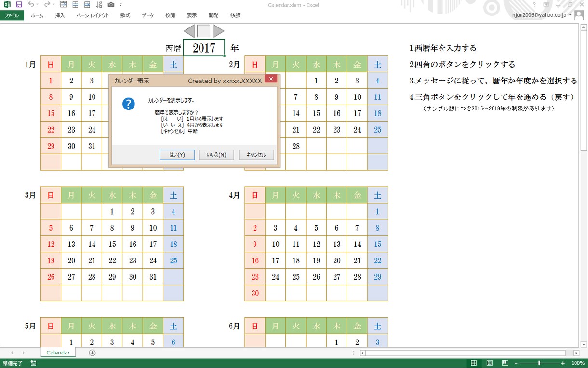The image size is (588, 368).
Task: Click the はい(Y) button in the dialog
Action: click(x=177, y=155)
